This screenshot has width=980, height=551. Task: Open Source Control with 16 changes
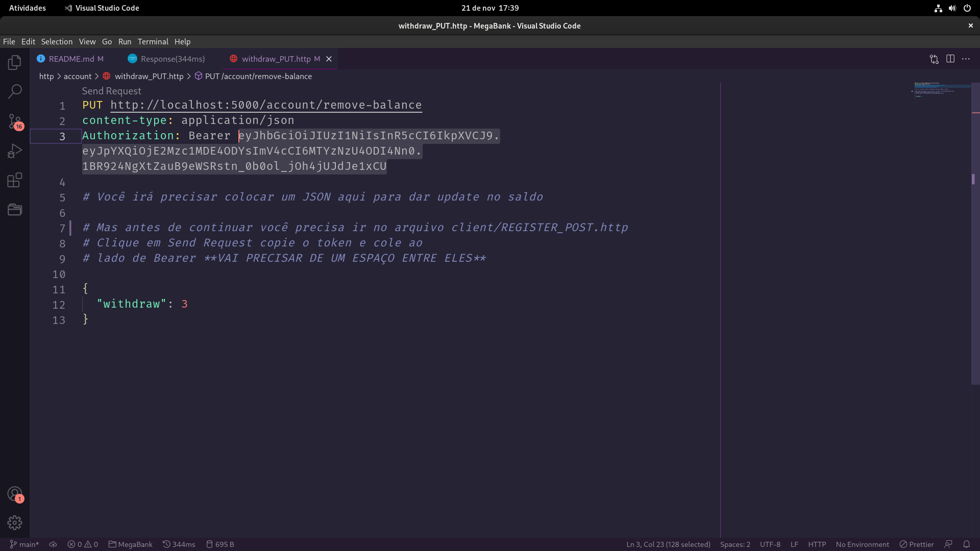(15, 121)
